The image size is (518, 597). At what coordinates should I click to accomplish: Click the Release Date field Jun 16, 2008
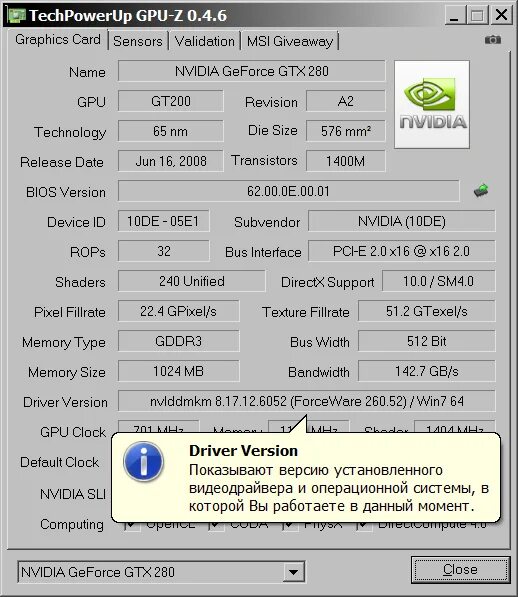coord(171,161)
